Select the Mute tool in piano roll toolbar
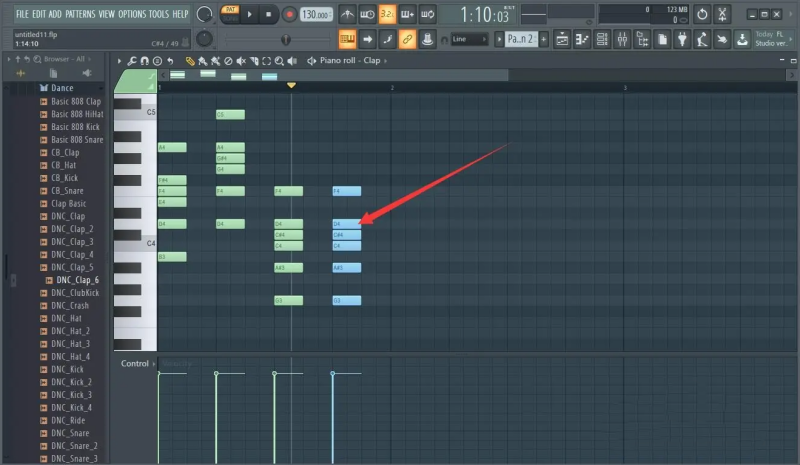Image resolution: width=800 pixels, height=465 pixels. point(241,61)
